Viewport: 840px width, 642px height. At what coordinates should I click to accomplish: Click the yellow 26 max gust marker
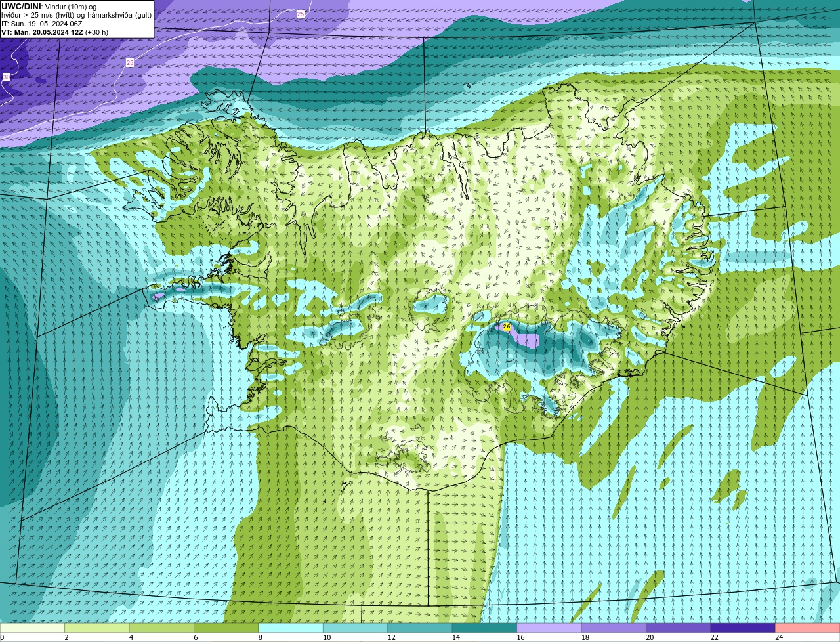(506, 326)
